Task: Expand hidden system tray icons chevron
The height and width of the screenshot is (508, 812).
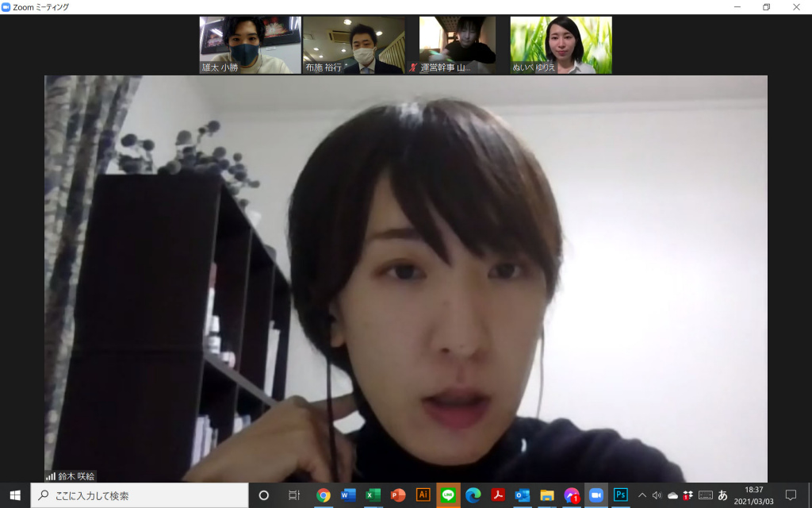Action: point(642,495)
